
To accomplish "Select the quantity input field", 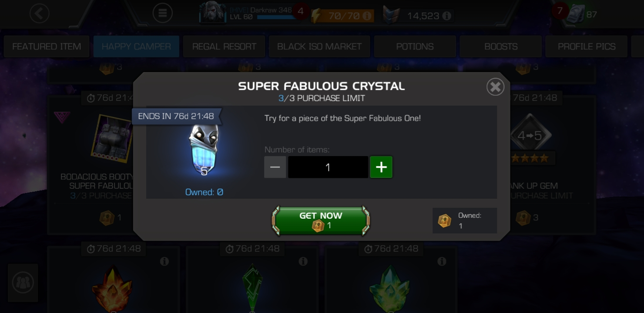I will [x=328, y=167].
